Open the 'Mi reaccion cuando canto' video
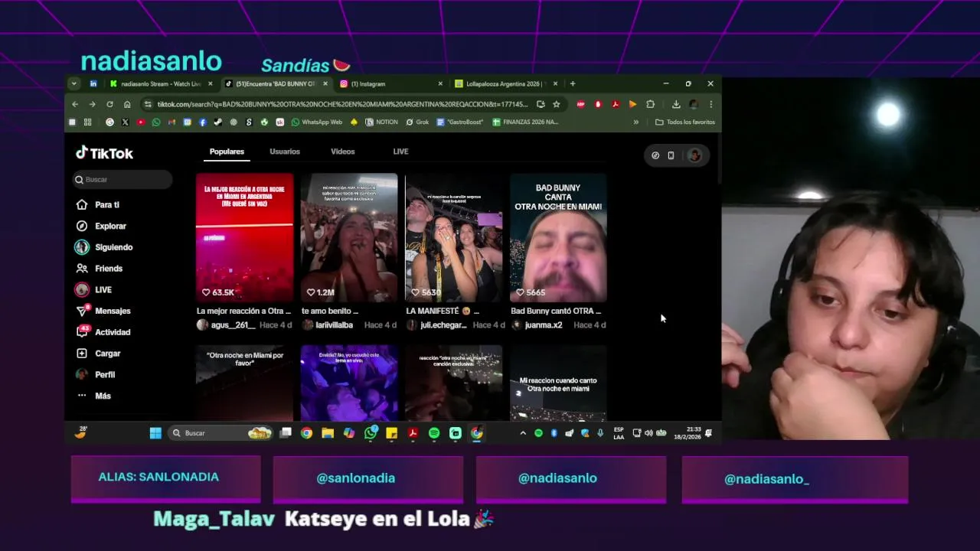The image size is (980, 551). tap(558, 383)
